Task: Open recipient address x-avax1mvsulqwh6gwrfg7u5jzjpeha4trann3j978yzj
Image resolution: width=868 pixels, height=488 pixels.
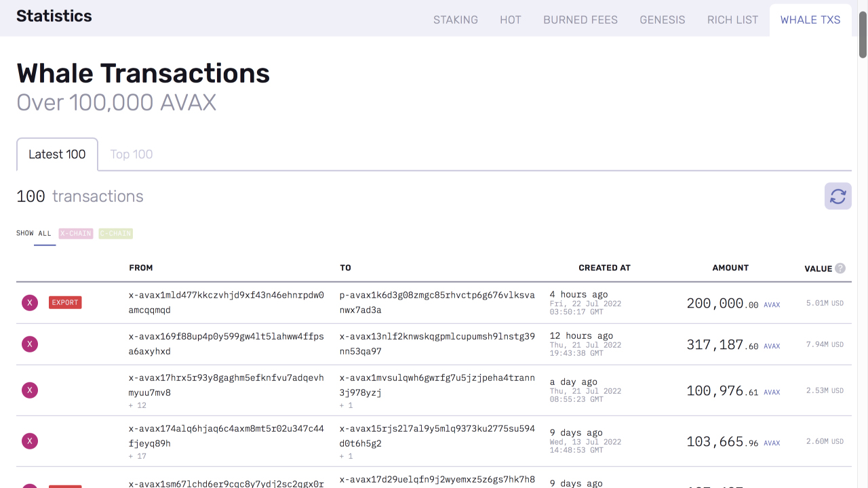Action: click(x=437, y=385)
